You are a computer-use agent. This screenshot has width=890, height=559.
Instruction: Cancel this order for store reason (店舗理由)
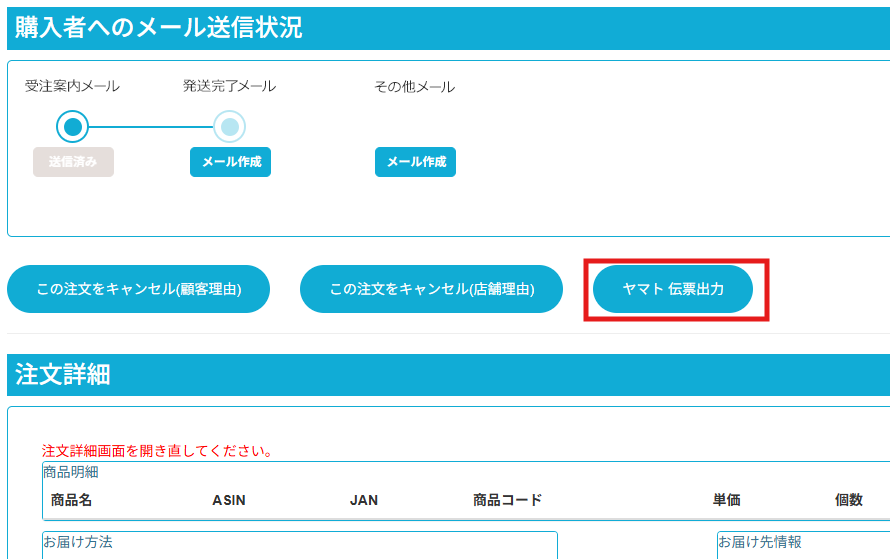click(431, 289)
